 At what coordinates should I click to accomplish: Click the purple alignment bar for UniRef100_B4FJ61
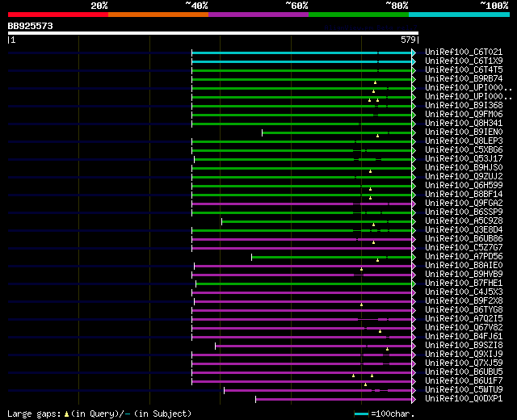(x=301, y=338)
